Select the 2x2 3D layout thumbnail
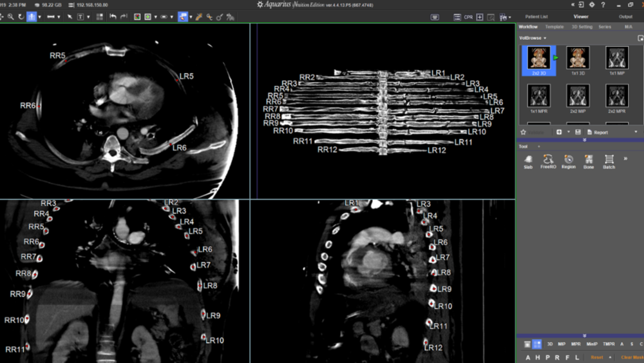Viewport: 644px width, 363px height. [x=539, y=61]
